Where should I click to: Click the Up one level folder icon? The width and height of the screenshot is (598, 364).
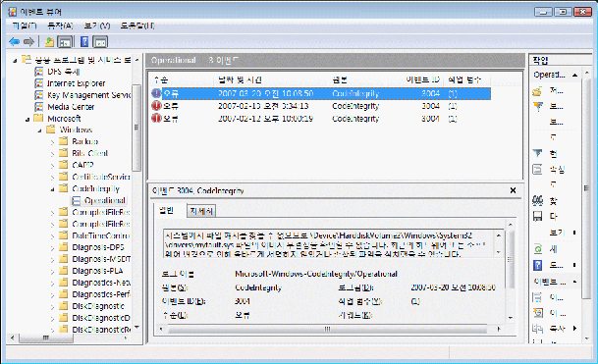click(x=49, y=41)
